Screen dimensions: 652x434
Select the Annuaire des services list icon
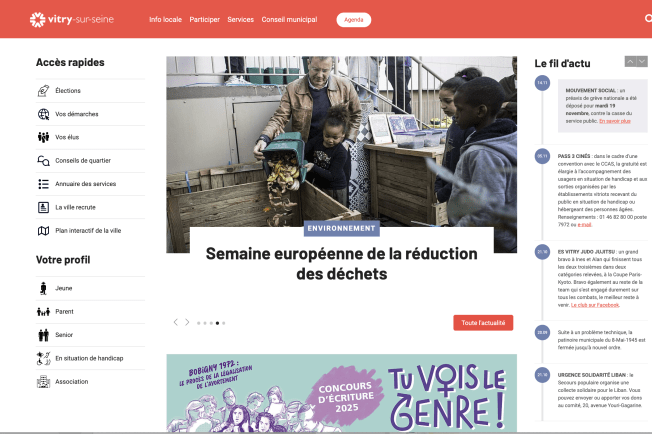(44, 184)
